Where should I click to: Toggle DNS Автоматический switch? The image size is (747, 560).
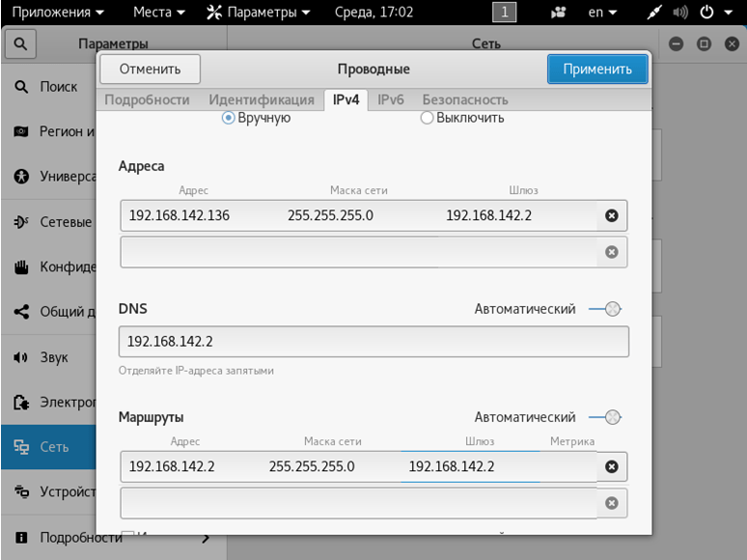click(x=605, y=309)
